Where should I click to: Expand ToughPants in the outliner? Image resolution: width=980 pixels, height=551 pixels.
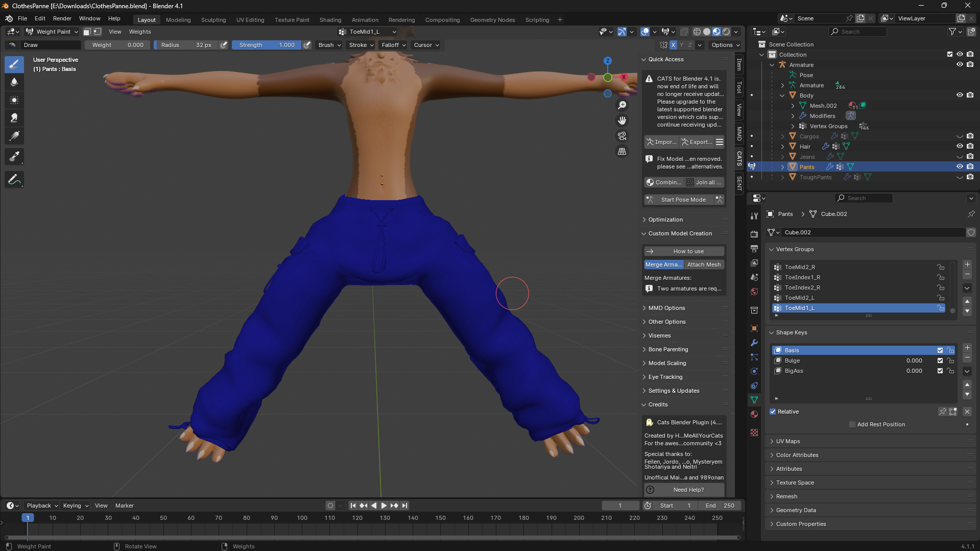pyautogui.click(x=782, y=177)
